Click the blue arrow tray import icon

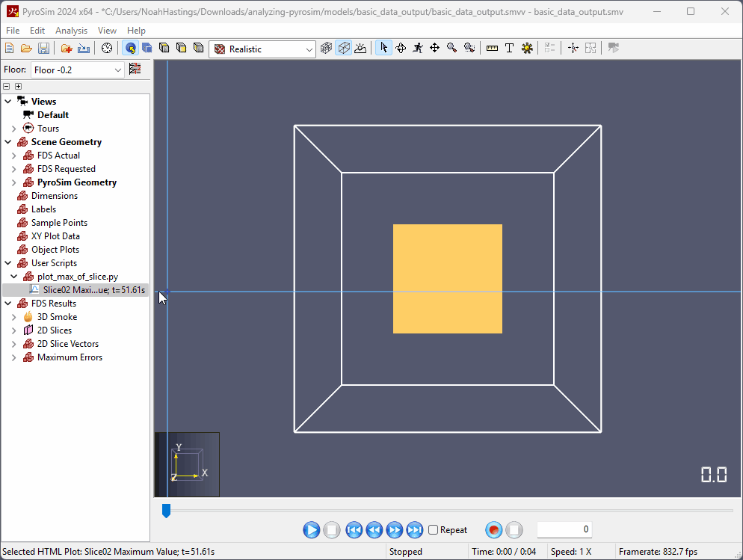tap(84, 49)
